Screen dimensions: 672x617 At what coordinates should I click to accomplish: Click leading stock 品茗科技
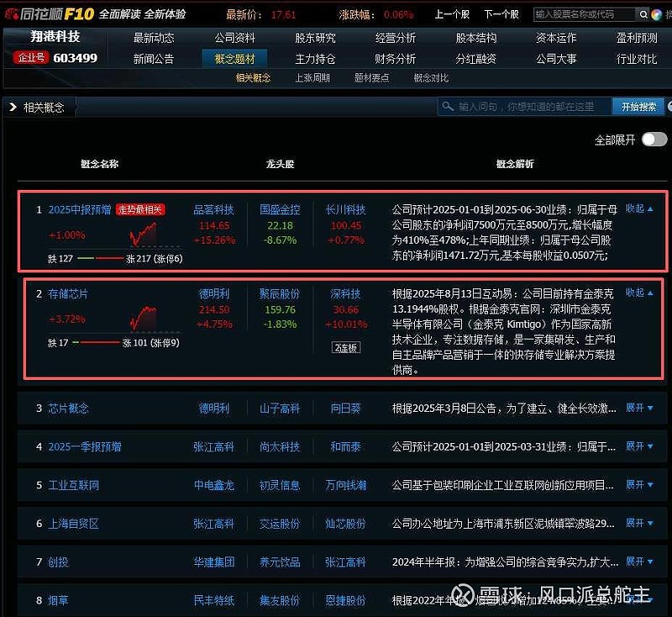[x=214, y=209]
